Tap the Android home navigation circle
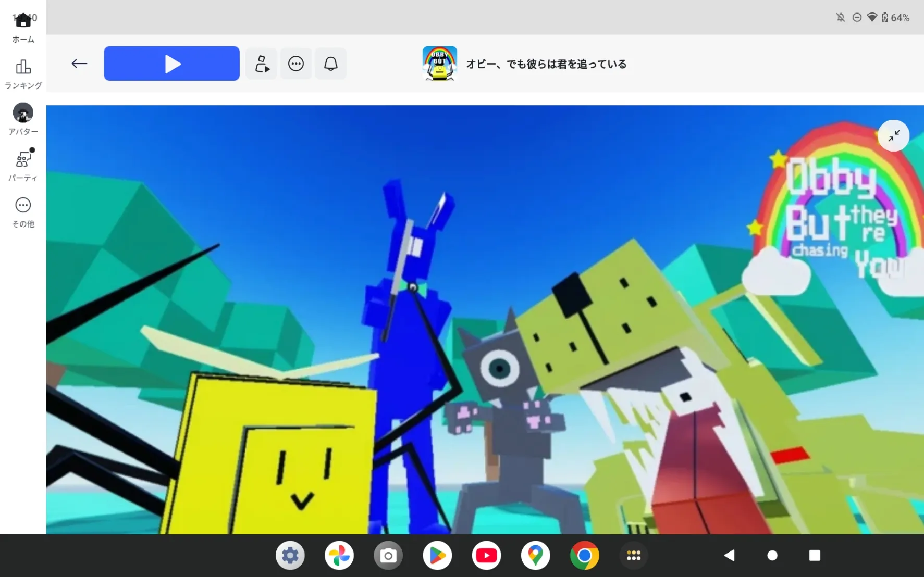Viewport: 924px width, 577px height. point(772,556)
